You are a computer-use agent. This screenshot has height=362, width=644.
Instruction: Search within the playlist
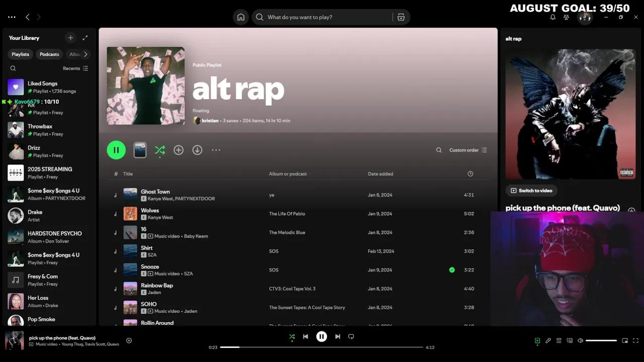coord(439,150)
